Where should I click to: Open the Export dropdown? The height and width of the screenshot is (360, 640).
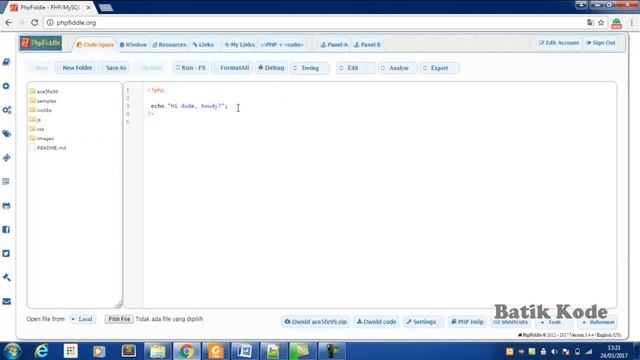pos(439,68)
